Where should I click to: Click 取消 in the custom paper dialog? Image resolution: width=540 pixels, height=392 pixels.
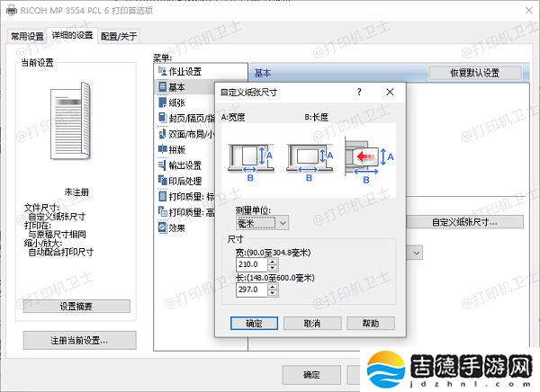click(312, 323)
